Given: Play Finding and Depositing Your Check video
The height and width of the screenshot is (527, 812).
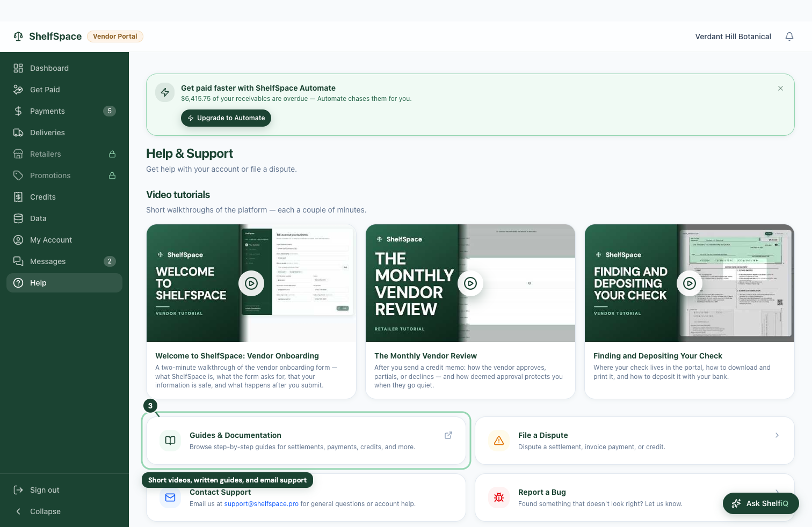Looking at the screenshot, I should coord(690,283).
